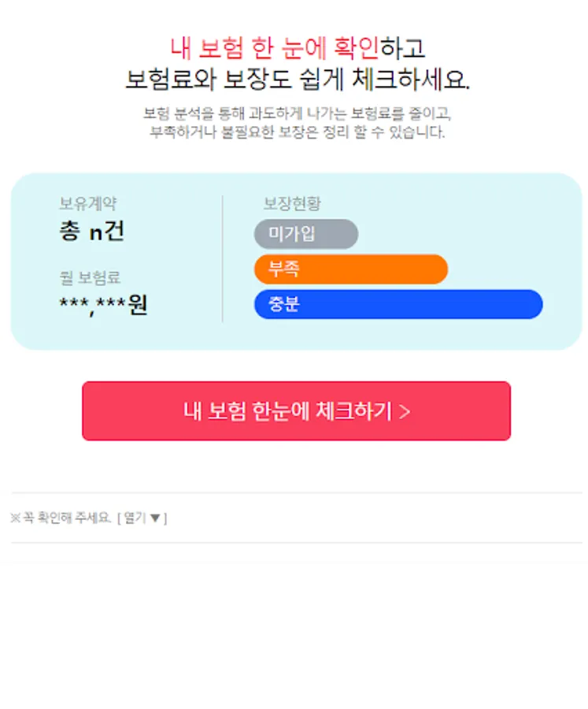Click the '하고' text after the red headline
This screenshot has width=588, height=709.
tap(402, 48)
